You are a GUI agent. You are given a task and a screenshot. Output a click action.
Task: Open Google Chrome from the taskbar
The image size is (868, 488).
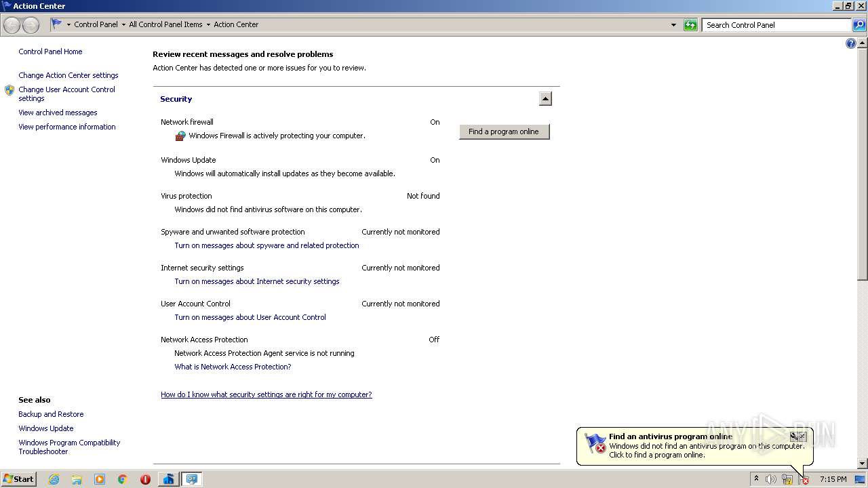(123, 479)
